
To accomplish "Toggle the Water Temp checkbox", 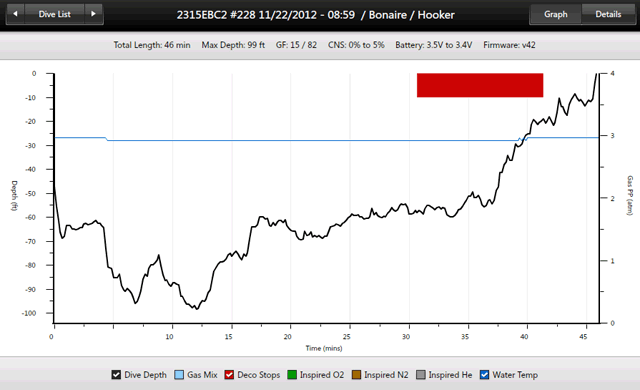I will pyautogui.click(x=484, y=374).
